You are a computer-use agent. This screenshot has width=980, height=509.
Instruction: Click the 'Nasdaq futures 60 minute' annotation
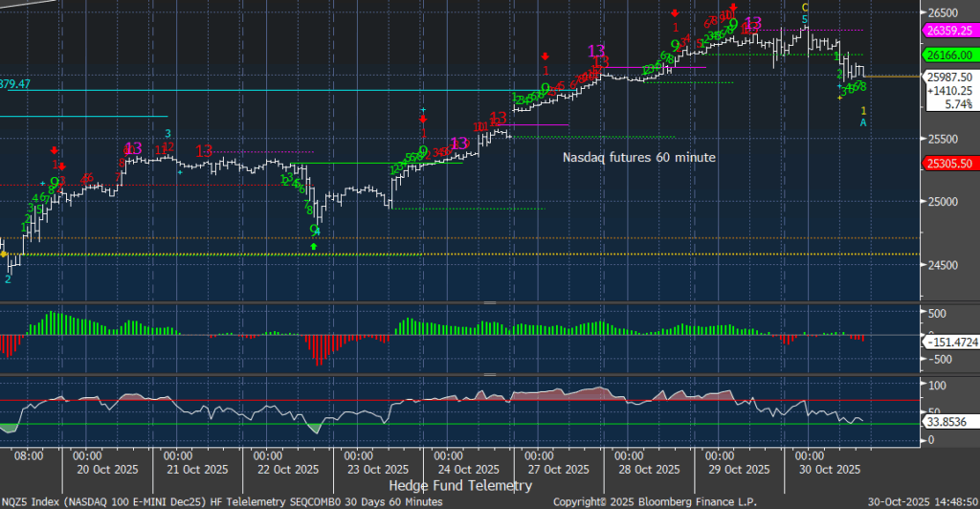tap(637, 157)
